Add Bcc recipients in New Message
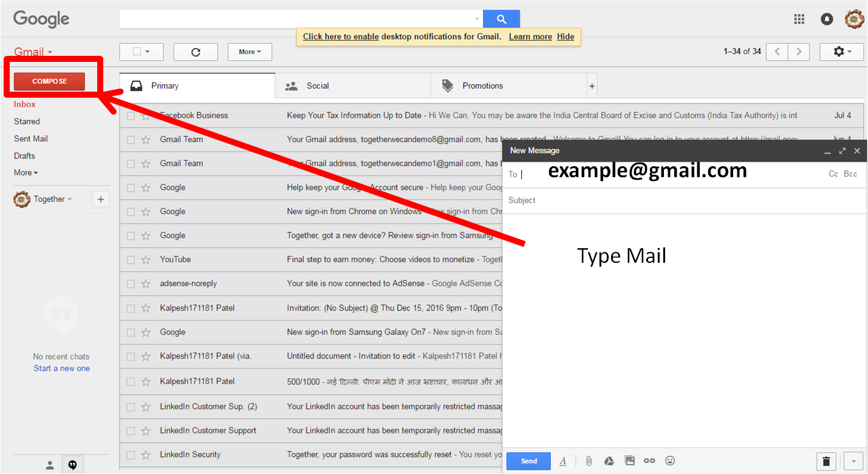The image size is (868, 474). (850, 174)
